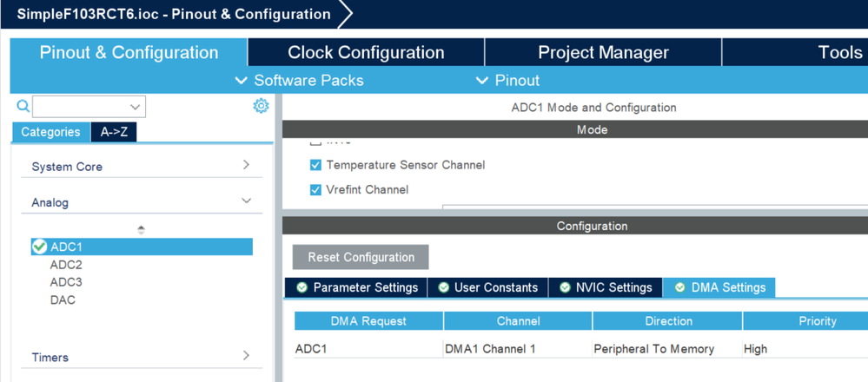868x382 pixels.
Task: Select ADC2 in the Analog list
Action: click(66, 265)
